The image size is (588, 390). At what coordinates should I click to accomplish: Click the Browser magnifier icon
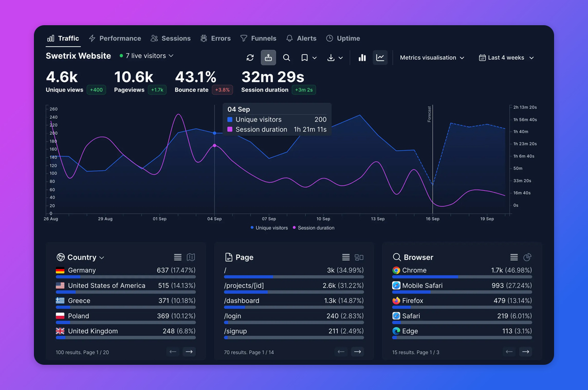396,257
